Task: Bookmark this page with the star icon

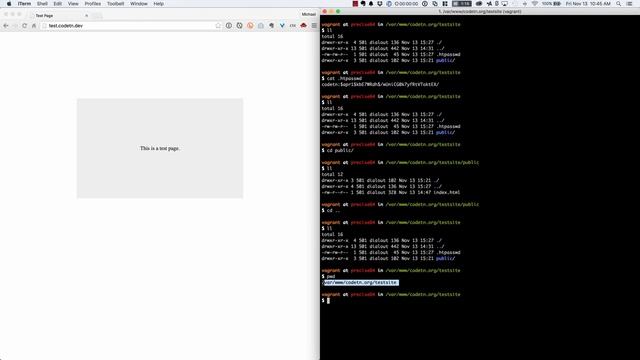Action: click(x=218, y=26)
